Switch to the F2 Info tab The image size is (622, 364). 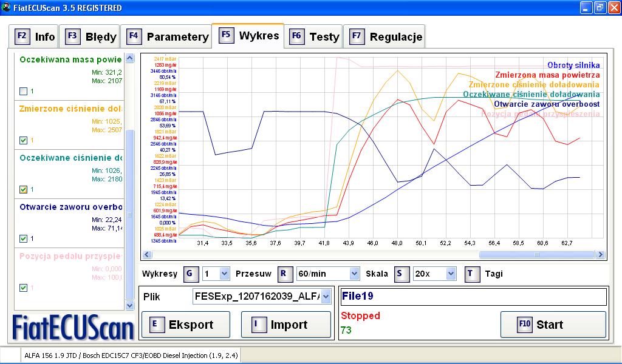point(34,36)
